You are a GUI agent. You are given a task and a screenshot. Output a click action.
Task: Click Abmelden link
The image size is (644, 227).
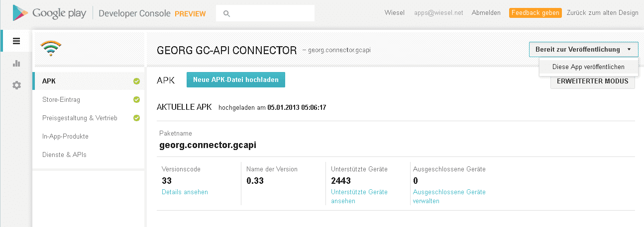486,13
